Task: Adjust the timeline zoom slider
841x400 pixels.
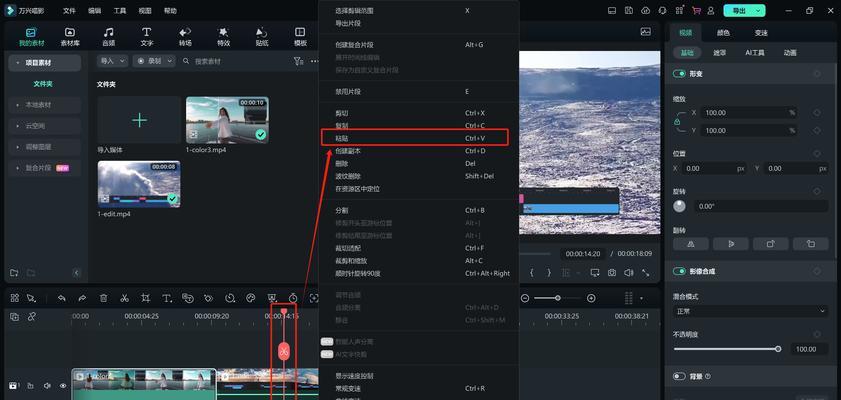Action: pos(558,298)
